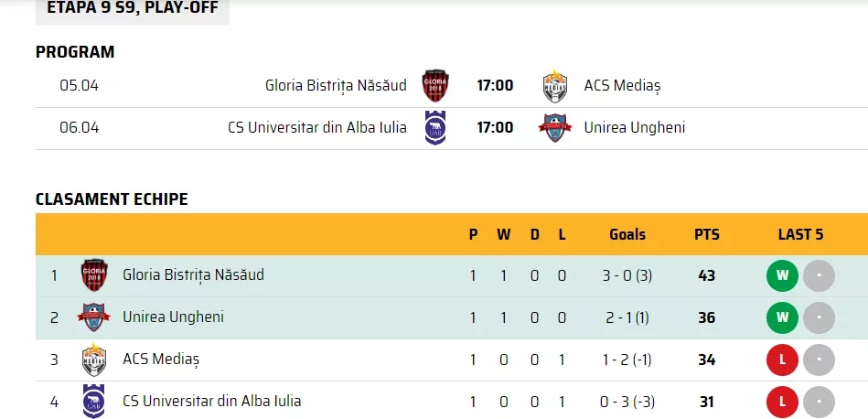Click ACS Mediaș logo in standings row 3
868x419 pixels.
coord(94,360)
